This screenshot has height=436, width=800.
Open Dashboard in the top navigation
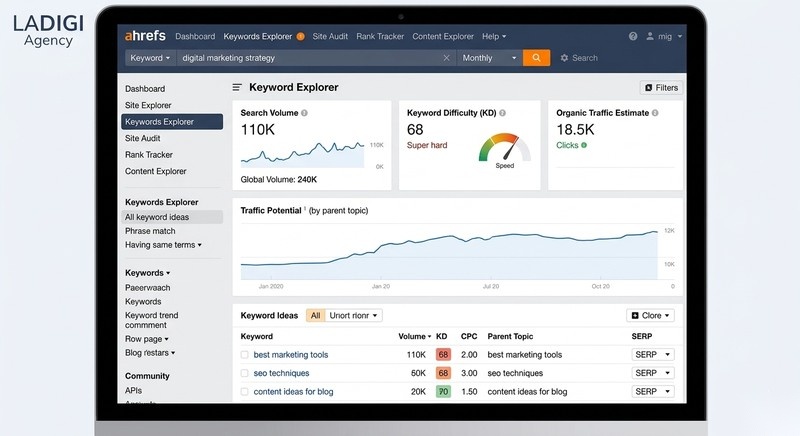tap(195, 37)
